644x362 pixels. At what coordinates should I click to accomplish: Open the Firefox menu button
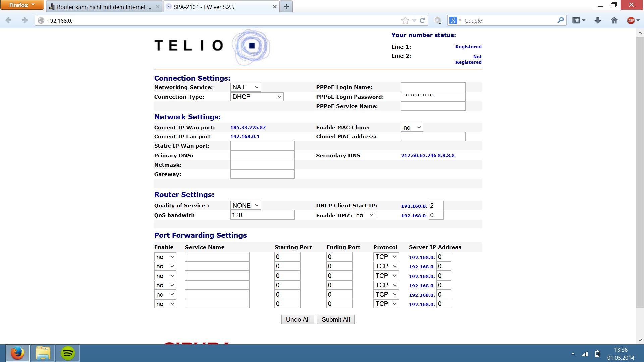22,5
